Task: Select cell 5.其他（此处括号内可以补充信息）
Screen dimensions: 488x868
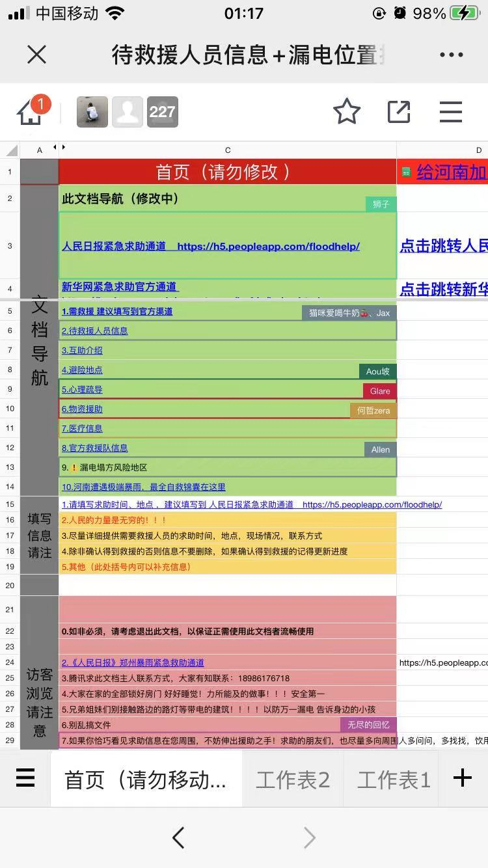Action: coord(228,567)
